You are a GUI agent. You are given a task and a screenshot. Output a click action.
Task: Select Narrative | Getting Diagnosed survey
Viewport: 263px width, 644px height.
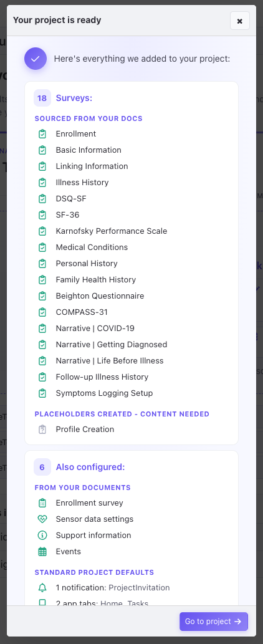(112, 345)
